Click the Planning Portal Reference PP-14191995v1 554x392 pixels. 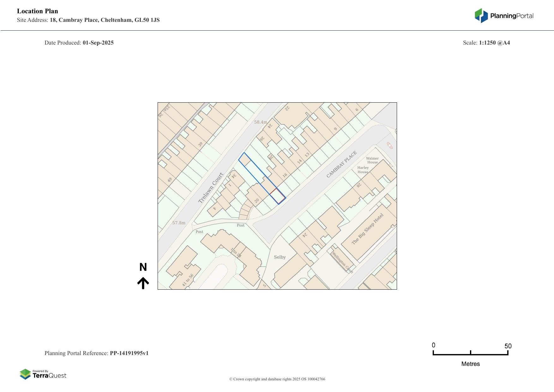(x=96, y=353)
